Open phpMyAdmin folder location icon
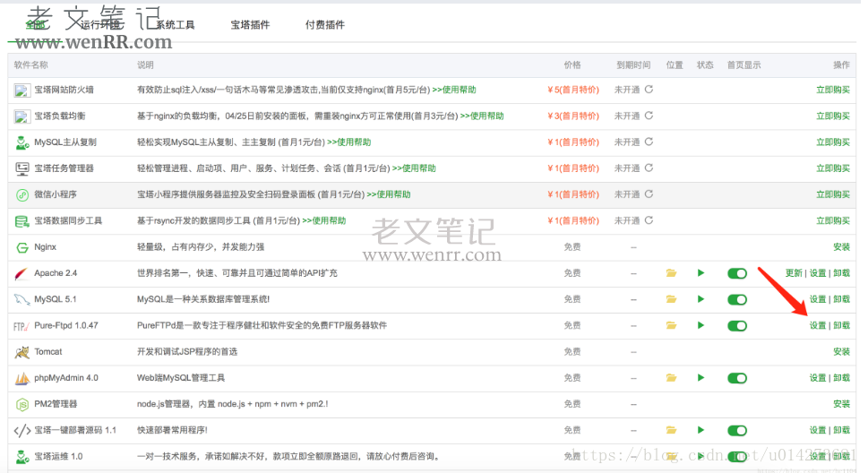The height and width of the screenshot is (473, 868). coord(672,378)
